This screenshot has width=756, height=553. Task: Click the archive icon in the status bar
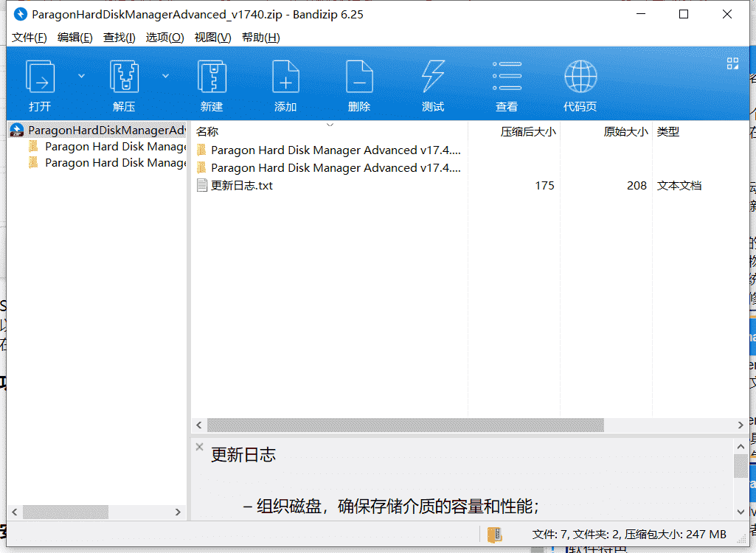495,534
